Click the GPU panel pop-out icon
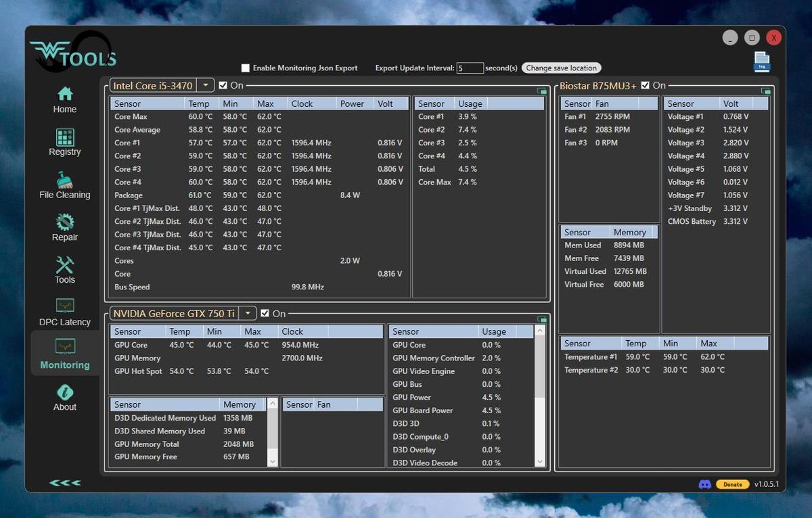The image size is (812, 518). tap(541, 319)
